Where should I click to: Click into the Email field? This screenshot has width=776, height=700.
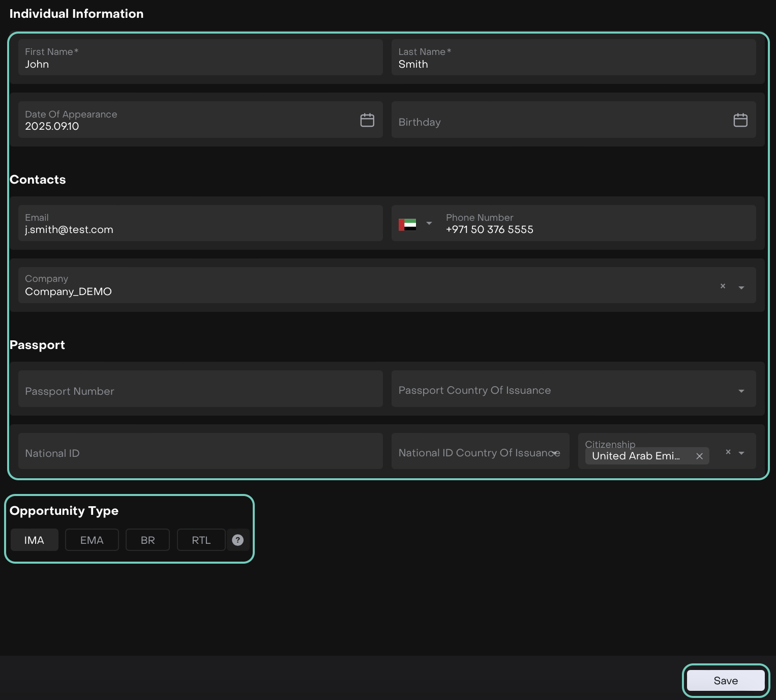tap(200, 224)
